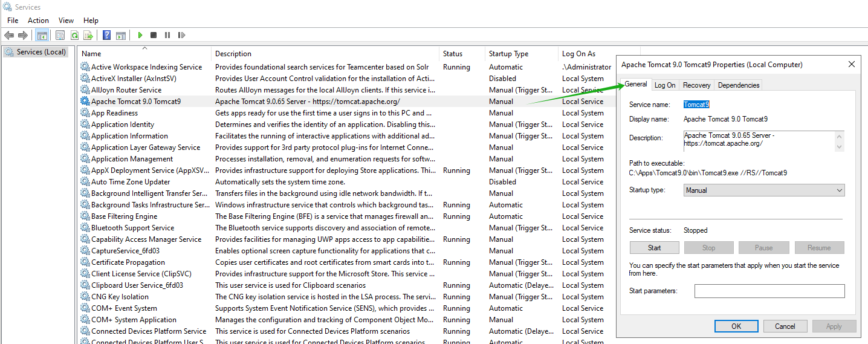Close the Tomcat9 Properties dialog with X
The width and height of the screenshot is (868, 344).
pos(852,64)
